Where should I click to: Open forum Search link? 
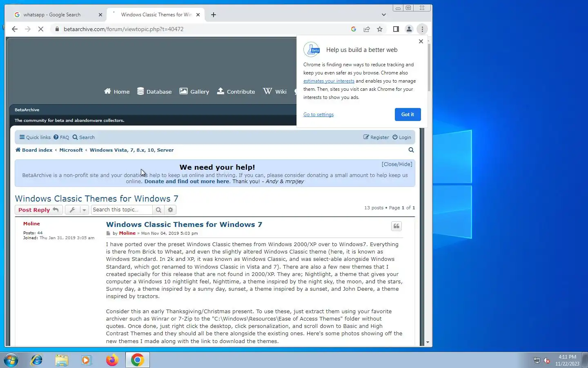point(84,137)
